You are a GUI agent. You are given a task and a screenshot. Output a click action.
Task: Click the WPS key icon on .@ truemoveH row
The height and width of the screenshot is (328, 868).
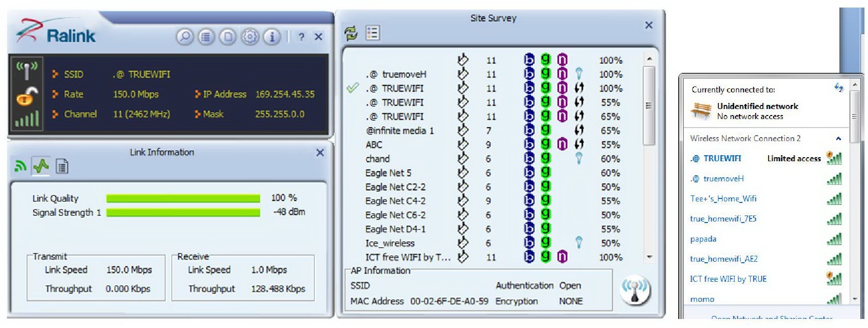click(579, 74)
